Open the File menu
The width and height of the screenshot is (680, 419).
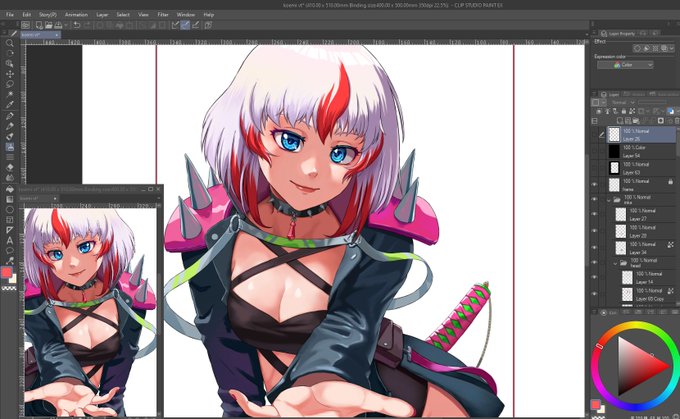coord(10,14)
